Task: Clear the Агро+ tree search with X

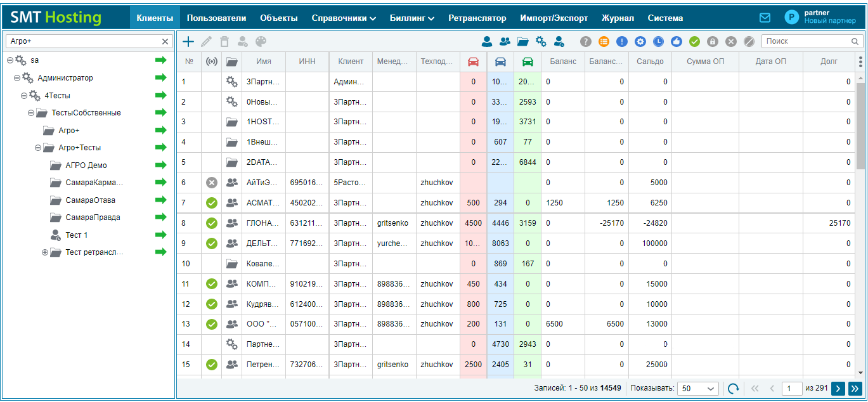Action: pos(165,41)
